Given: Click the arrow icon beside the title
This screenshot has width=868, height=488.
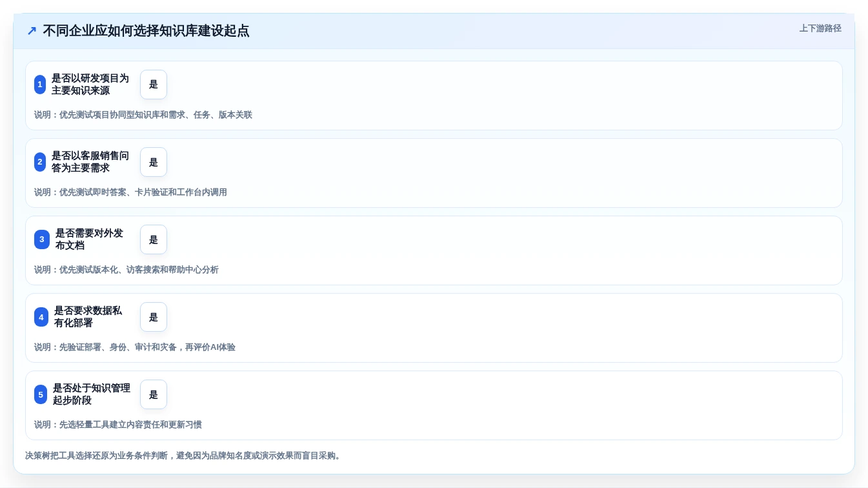Looking at the screenshot, I should point(32,31).
